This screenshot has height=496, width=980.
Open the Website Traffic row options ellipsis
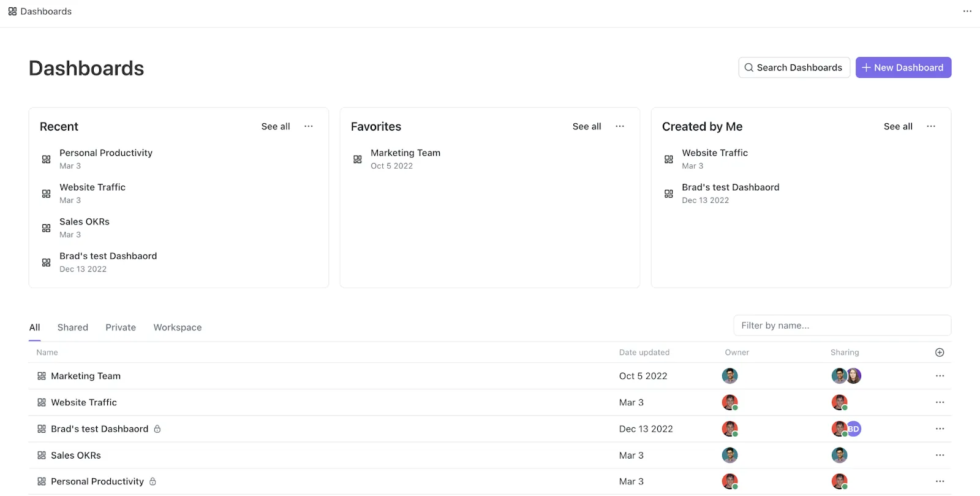940,402
